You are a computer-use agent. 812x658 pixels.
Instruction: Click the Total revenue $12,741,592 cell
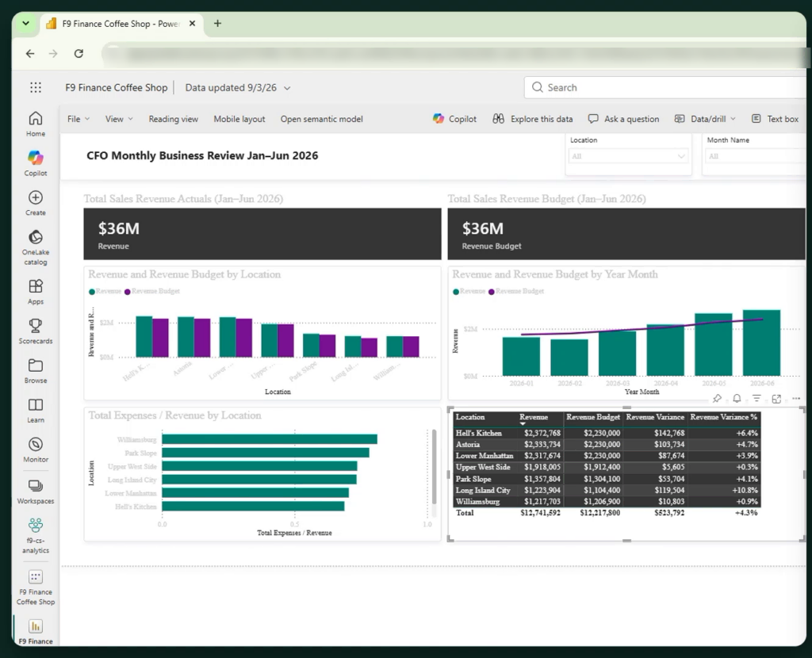[540, 513]
